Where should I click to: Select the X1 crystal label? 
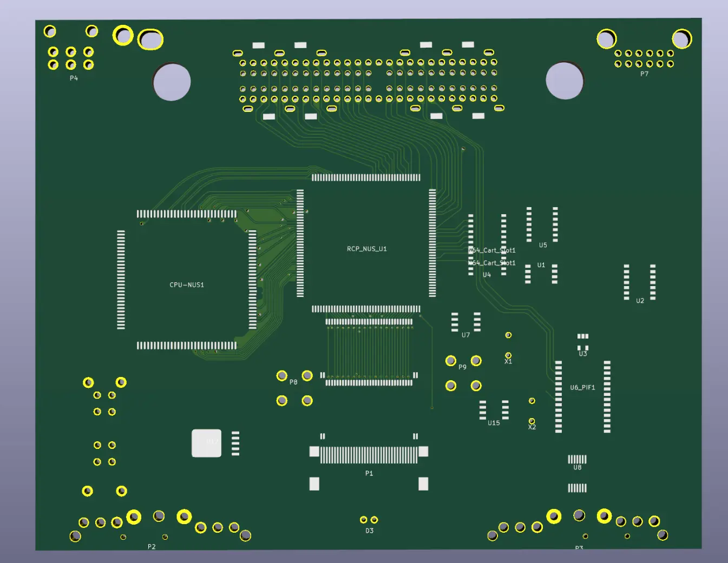[508, 361]
